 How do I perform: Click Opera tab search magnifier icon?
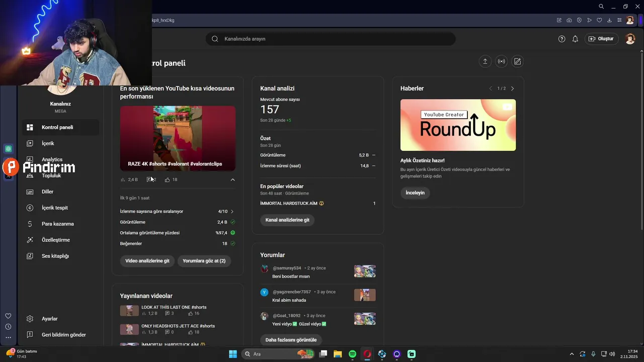point(601,7)
